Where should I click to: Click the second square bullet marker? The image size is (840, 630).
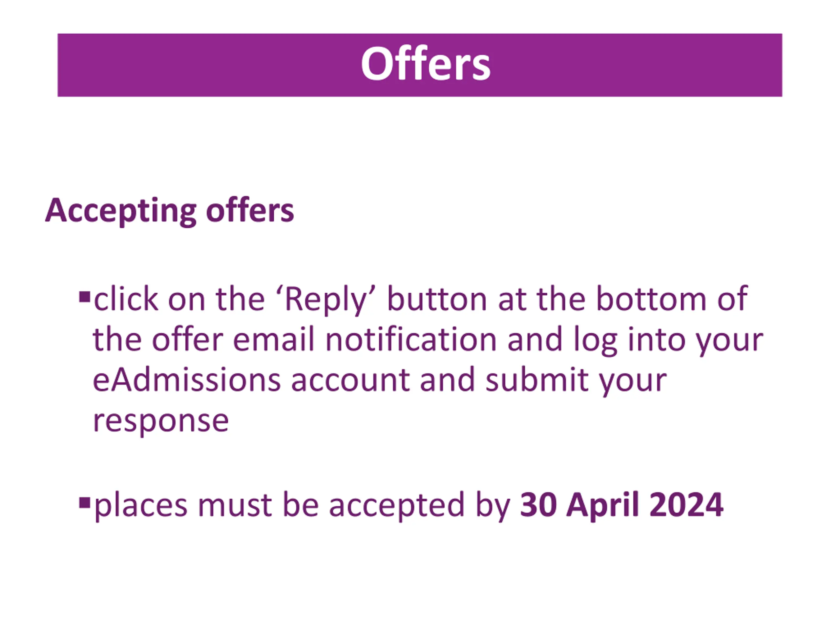pos(84,503)
